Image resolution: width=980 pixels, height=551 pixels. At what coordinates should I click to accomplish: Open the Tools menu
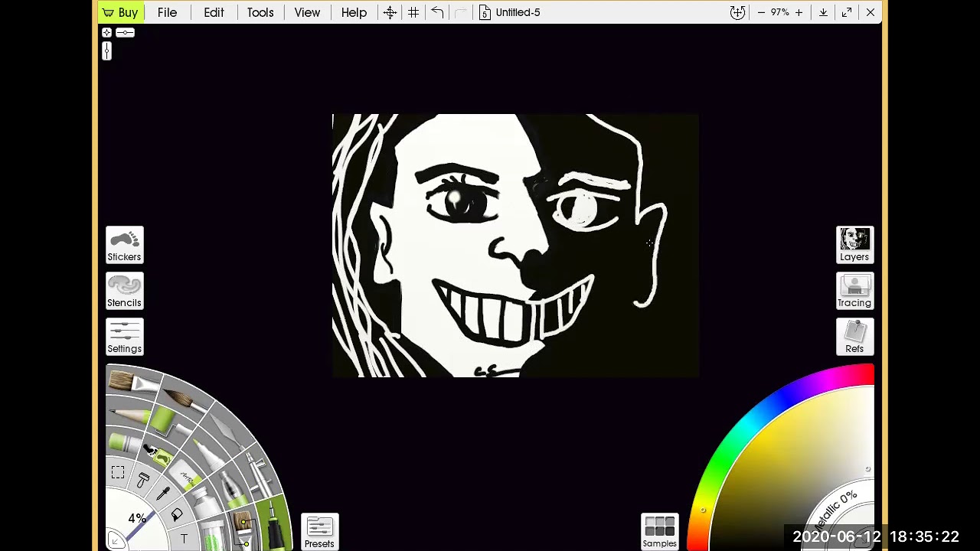coord(260,12)
